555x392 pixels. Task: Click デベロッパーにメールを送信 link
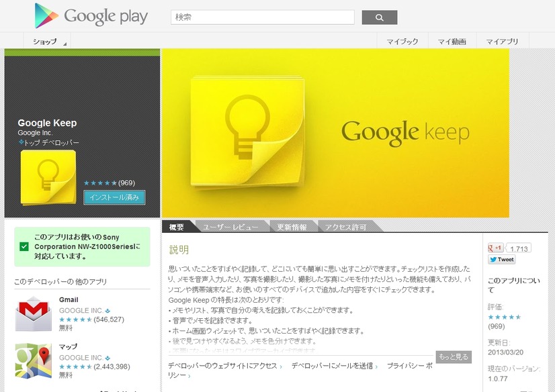[x=334, y=366]
